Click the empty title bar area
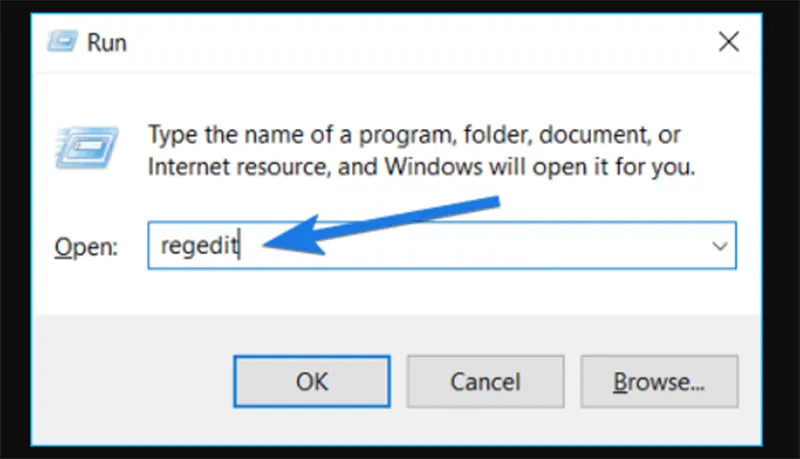Viewport: 800px width, 459px height. point(418,42)
